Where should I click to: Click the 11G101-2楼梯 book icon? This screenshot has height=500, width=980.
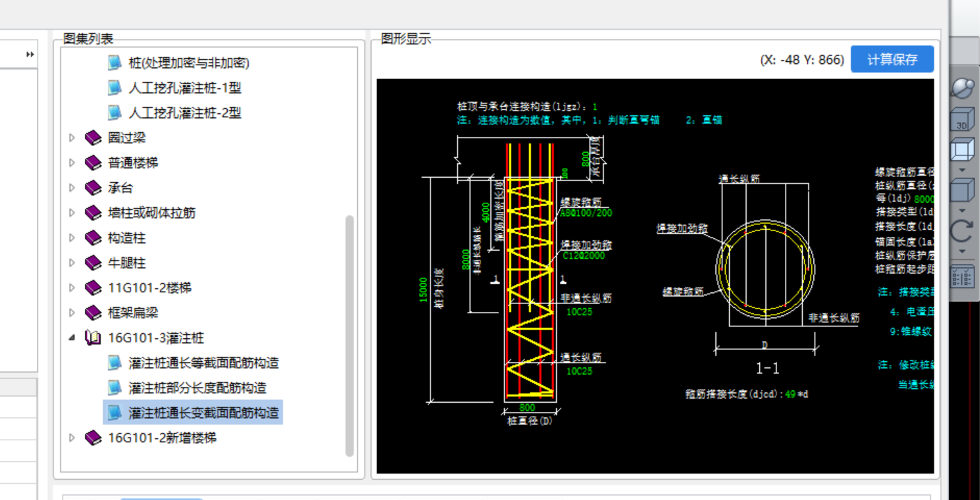[x=93, y=288]
